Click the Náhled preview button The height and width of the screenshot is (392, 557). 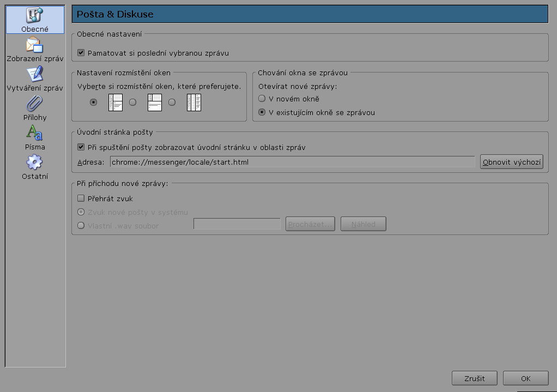[x=364, y=224]
